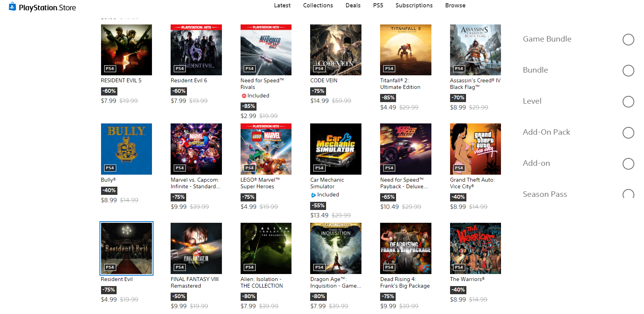The image size is (644, 314).
Task: Open the Deals tab in top navigation
Action: (353, 5)
